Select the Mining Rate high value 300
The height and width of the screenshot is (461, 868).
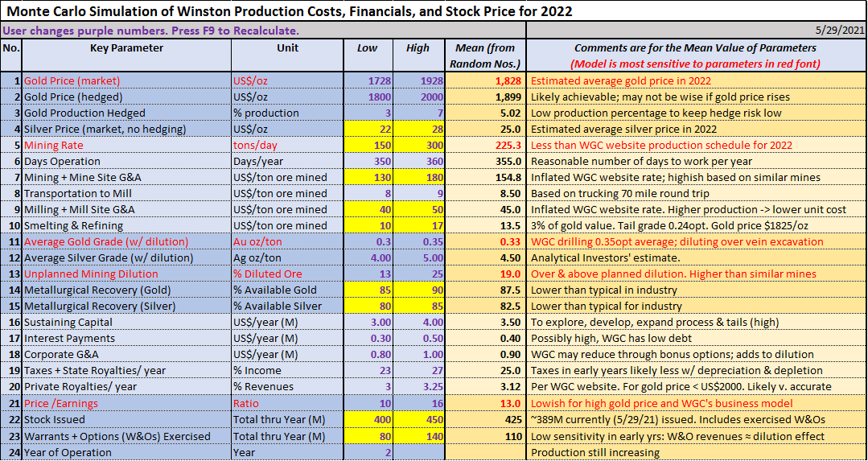pos(418,145)
